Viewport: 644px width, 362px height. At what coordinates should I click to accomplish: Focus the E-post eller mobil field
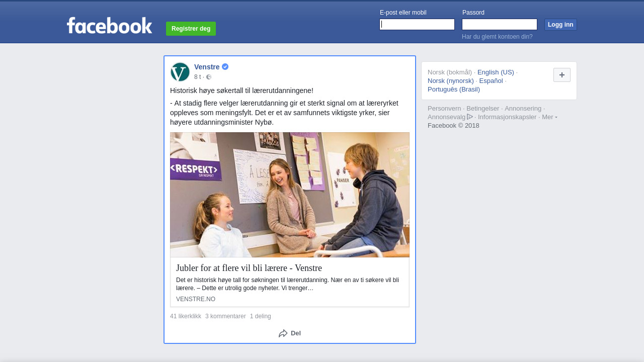point(417,25)
